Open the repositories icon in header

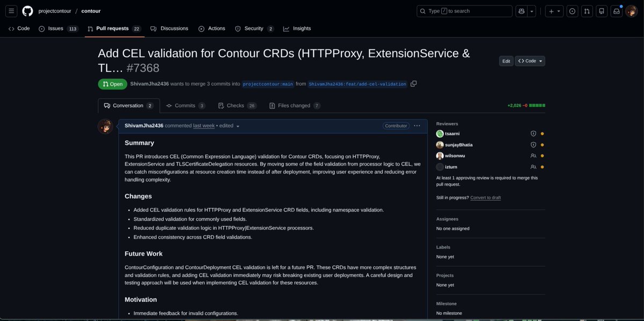[x=602, y=11]
